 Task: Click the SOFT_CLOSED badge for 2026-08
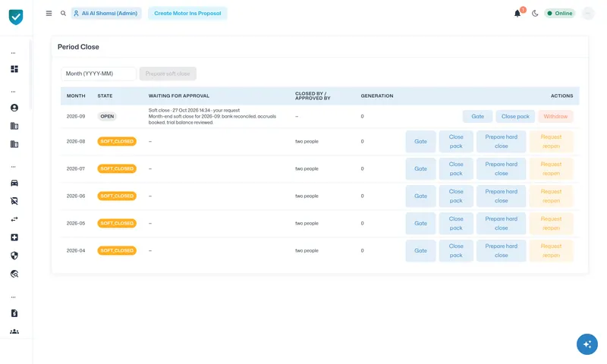click(x=117, y=142)
